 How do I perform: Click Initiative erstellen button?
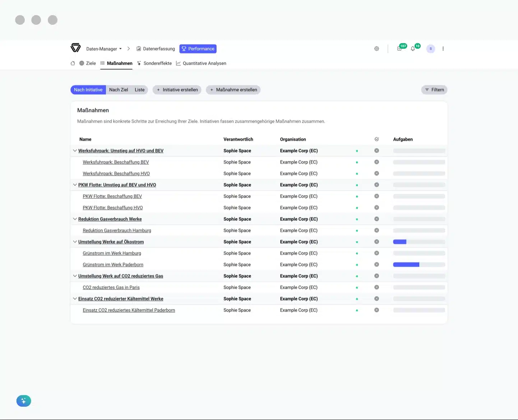pos(177,90)
